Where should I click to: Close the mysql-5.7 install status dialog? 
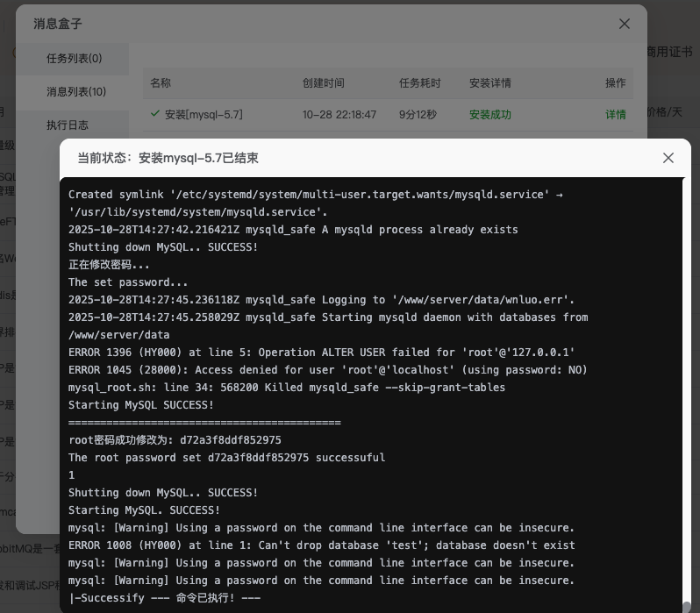pos(668,158)
